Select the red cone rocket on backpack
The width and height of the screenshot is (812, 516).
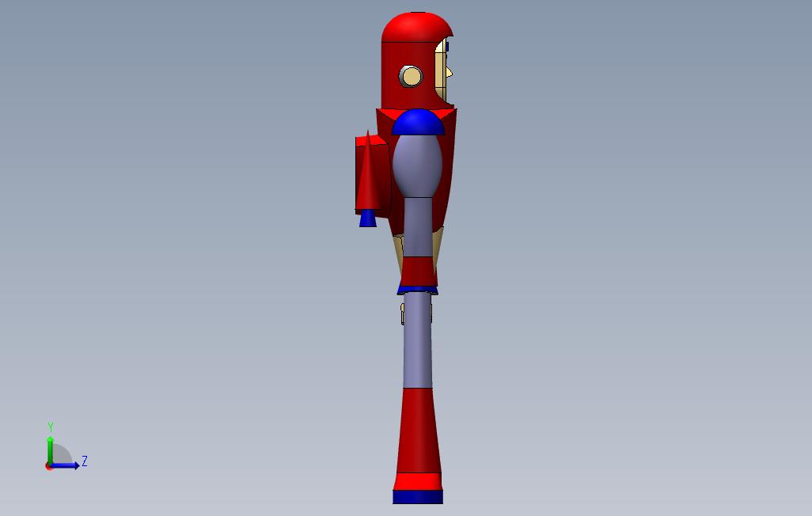click(368, 171)
